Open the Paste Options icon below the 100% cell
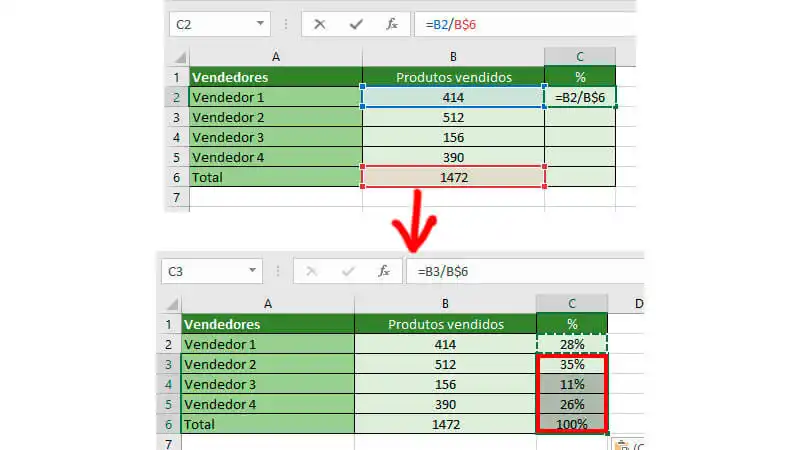The width and height of the screenshot is (800, 450). [622, 445]
